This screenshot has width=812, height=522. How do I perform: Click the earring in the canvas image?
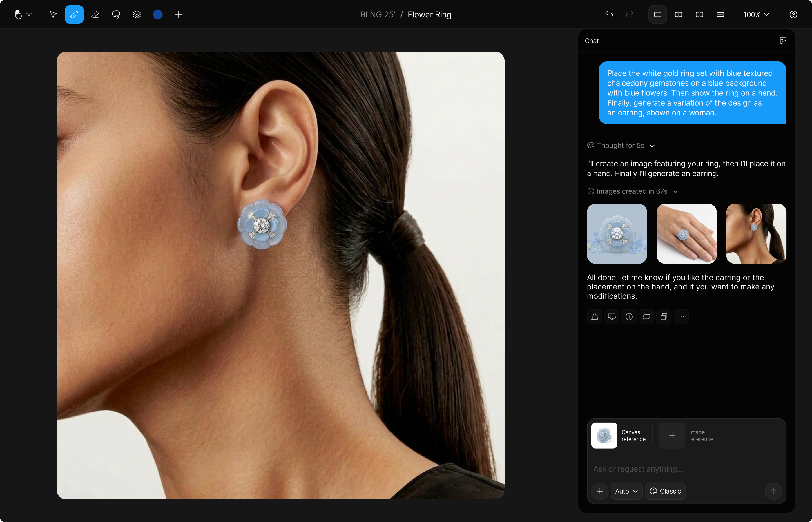click(262, 224)
